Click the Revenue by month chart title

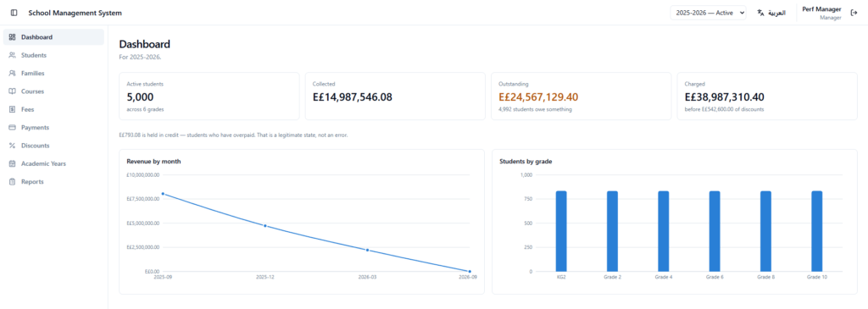(x=153, y=162)
